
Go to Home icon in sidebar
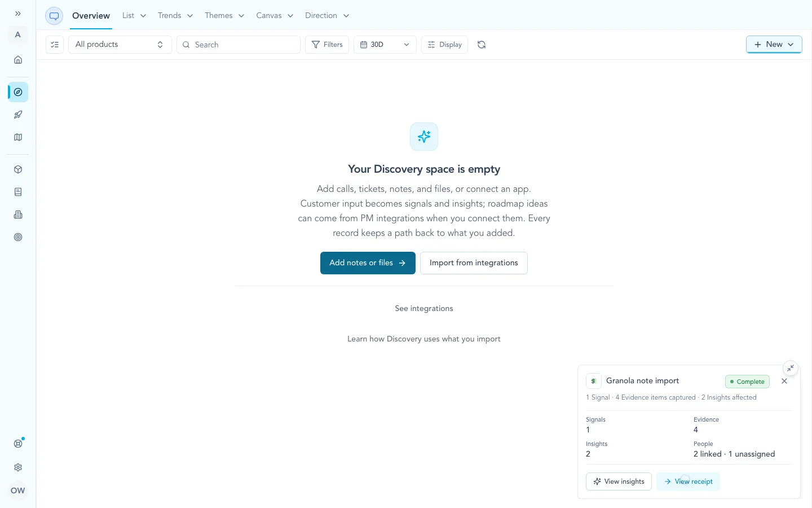(x=18, y=60)
